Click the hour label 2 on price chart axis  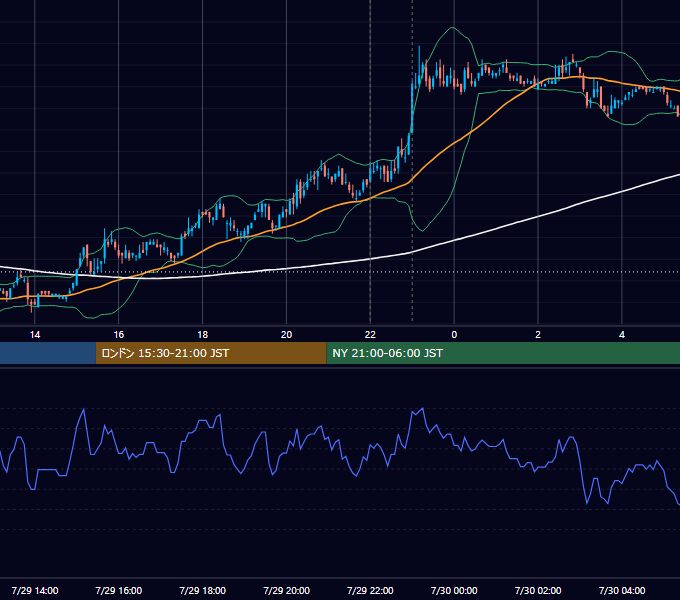538,335
